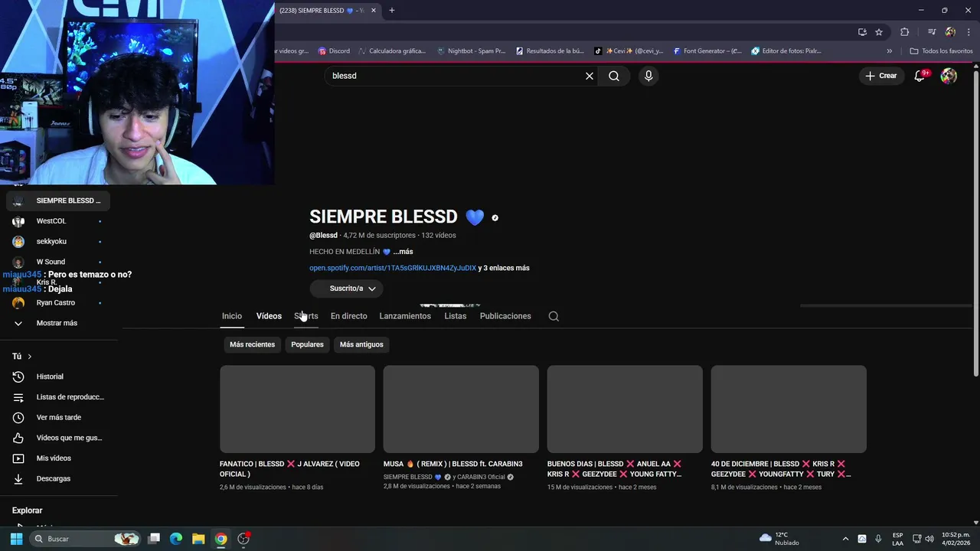Open the Listas tab
The height and width of the screenshot is (551, 980).
pyautogui.click(x=455, y=316)
